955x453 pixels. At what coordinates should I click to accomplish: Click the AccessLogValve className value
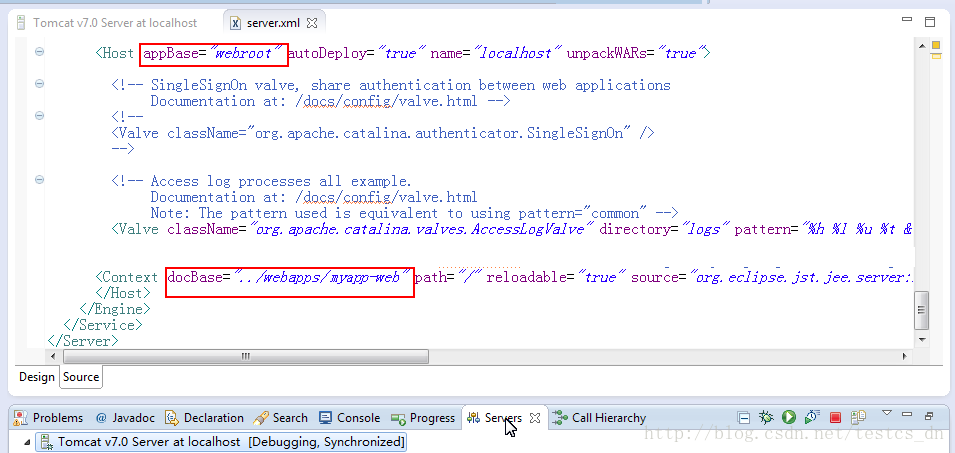424,230
